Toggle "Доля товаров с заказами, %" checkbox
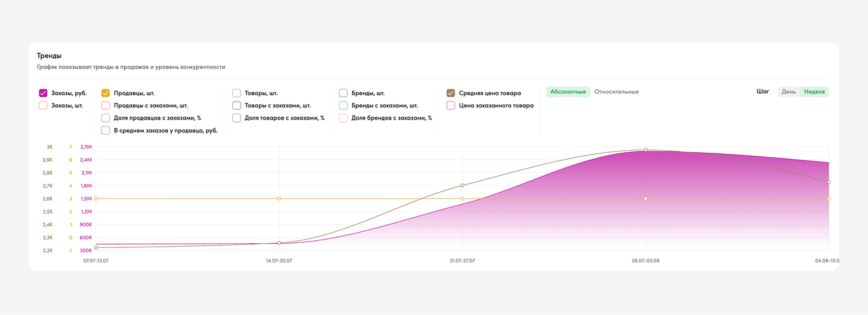The height and width of the screenshot is (315, 868). [237, 118]
